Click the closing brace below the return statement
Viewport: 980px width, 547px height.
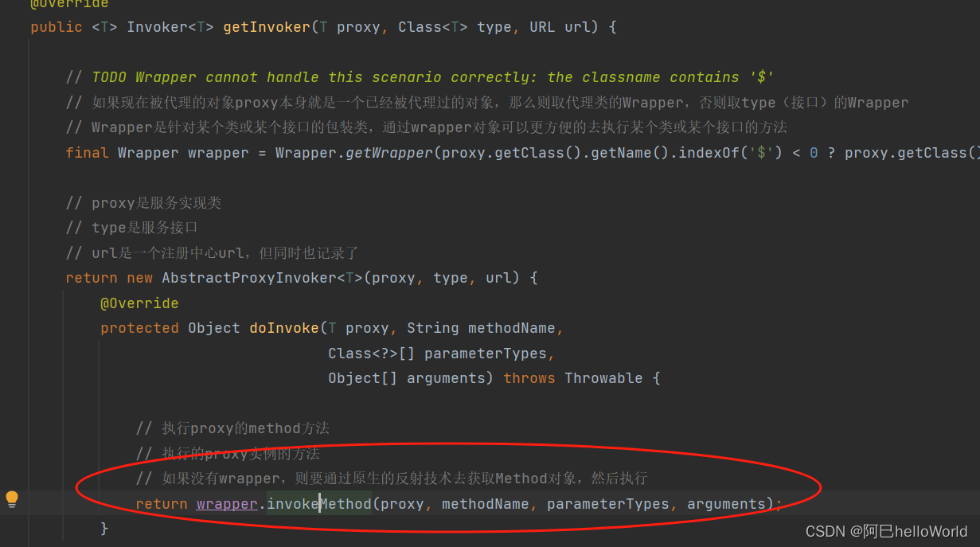pos(103,528)
